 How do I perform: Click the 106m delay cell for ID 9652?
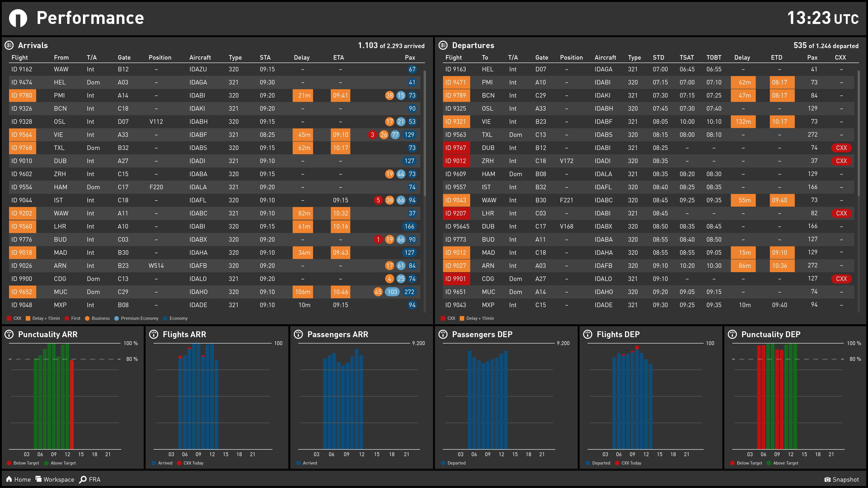[303, 292]
